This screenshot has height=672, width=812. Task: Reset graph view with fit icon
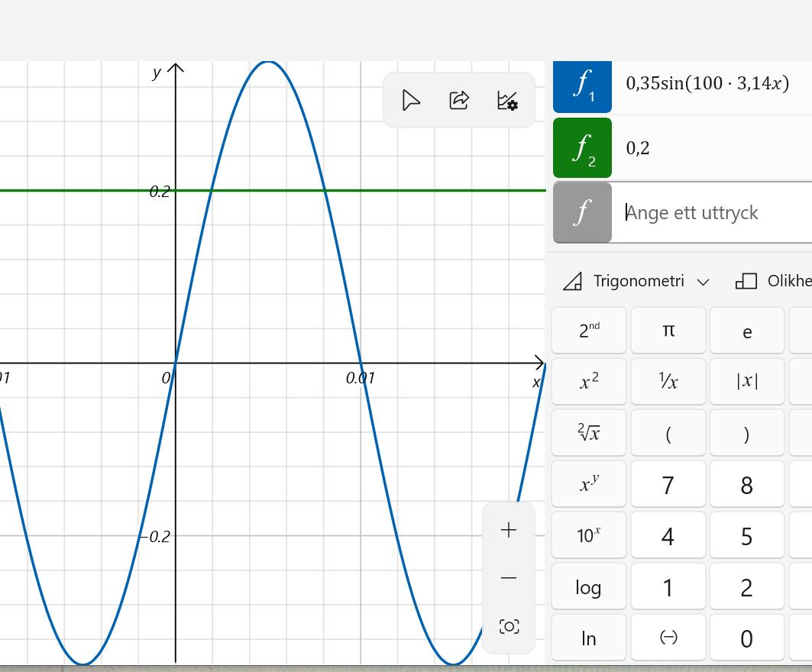509,627
